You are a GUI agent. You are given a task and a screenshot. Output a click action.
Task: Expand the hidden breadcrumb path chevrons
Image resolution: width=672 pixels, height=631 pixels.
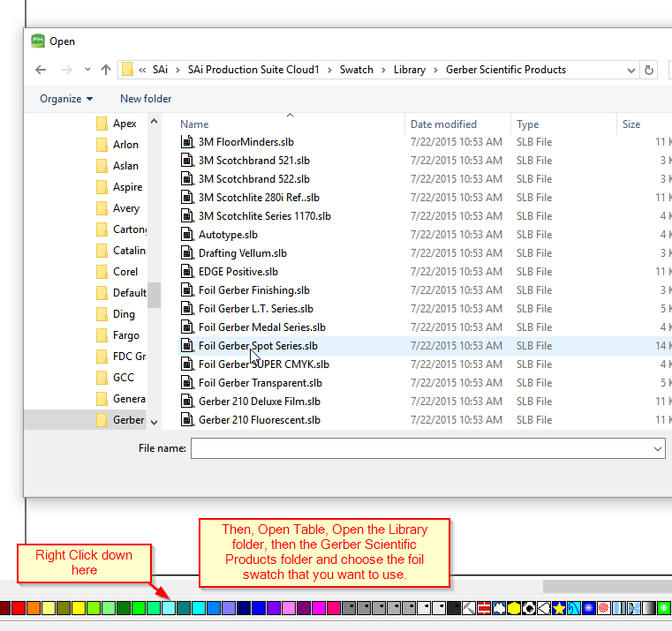point(142,70)
